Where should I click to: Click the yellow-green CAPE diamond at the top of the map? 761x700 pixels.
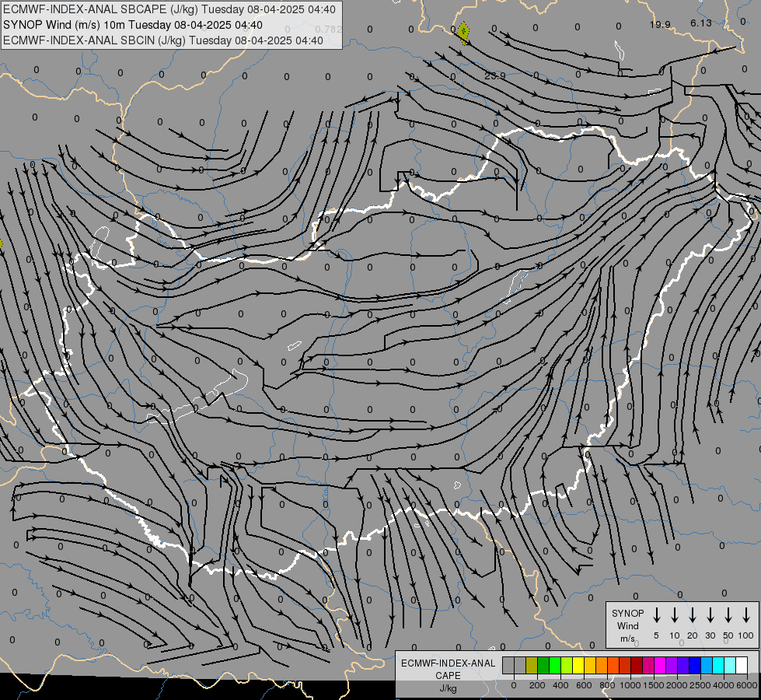click(463, 33)
